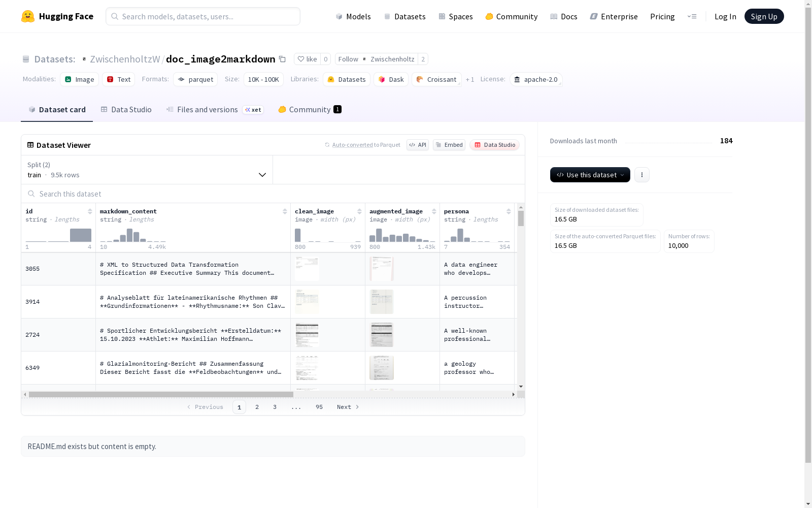The width and height of the screenshot is (812, 508).
Task: Expand the Split train dropdown
Action: coord(147,170)
